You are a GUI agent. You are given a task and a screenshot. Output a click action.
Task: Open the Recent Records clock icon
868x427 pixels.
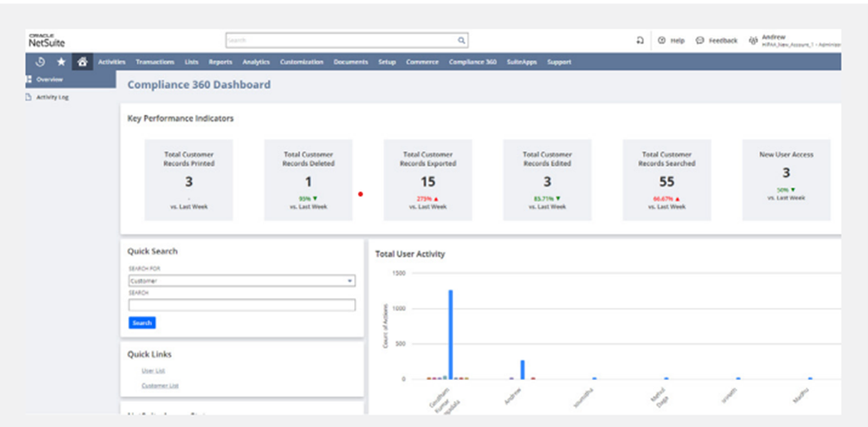pyautogui.click(x=40, y=62)
